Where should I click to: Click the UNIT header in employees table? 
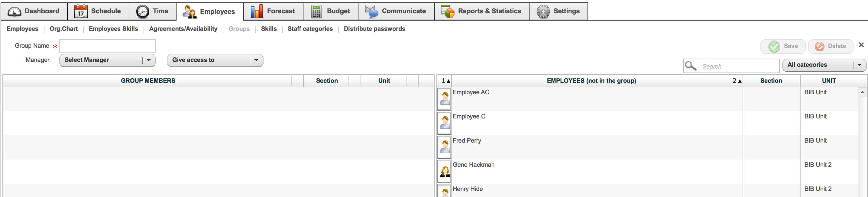829,81
